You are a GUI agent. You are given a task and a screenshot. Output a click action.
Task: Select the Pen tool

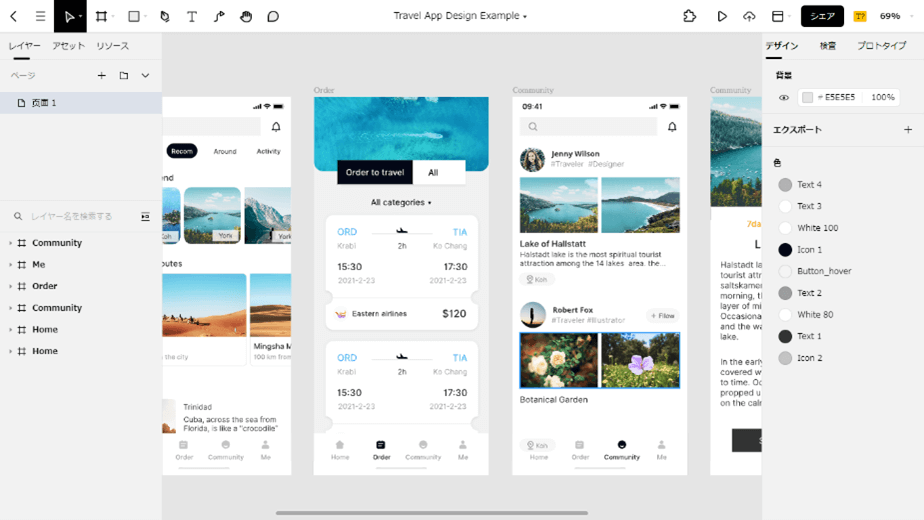pos(165,16)
